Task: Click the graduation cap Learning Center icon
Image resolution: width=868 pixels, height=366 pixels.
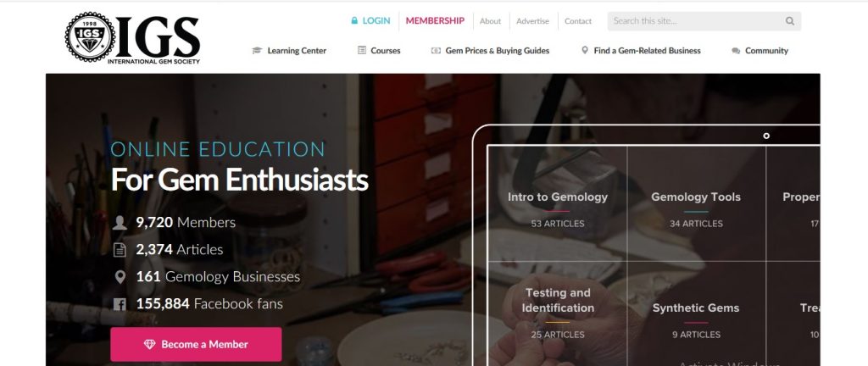Action: [x=257, y=50]
